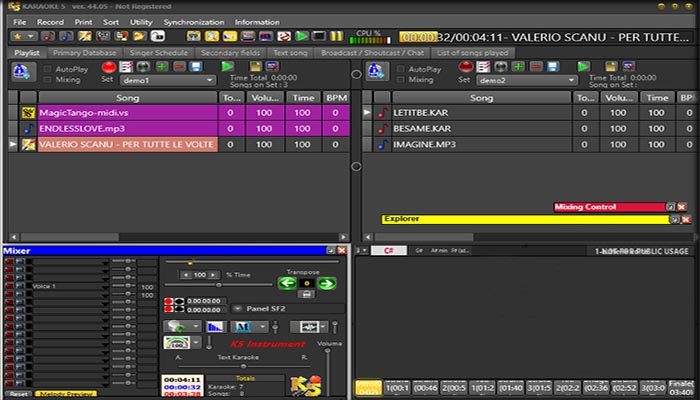
Task: Click the green left transpose arrow in the Mixer
Action: pos(287,283)
